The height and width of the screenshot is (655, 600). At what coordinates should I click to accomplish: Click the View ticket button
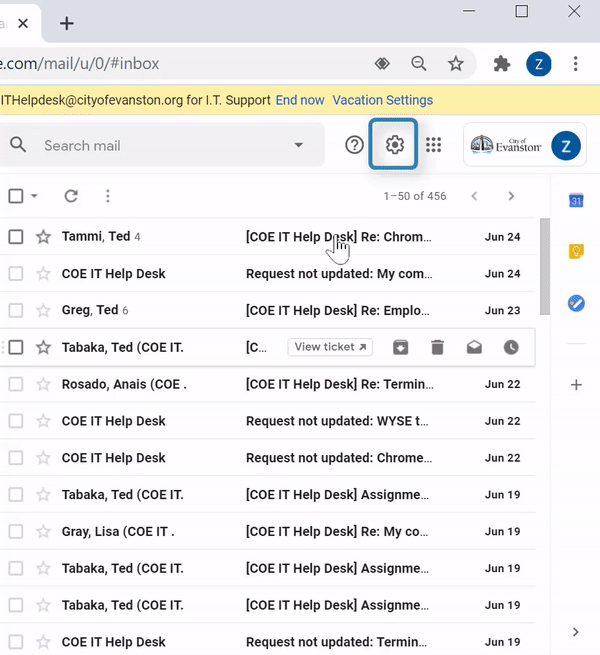pyautogui.click(x=330, y=347)
